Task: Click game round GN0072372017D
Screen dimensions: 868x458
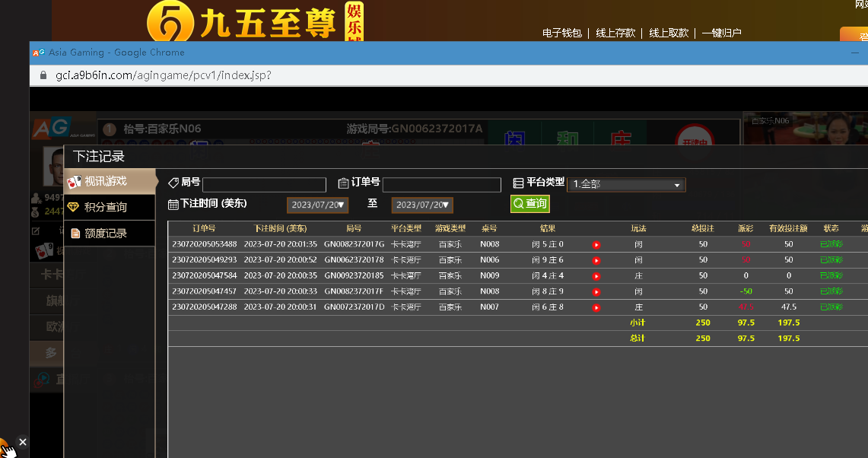Action: [x=354, y=307]
